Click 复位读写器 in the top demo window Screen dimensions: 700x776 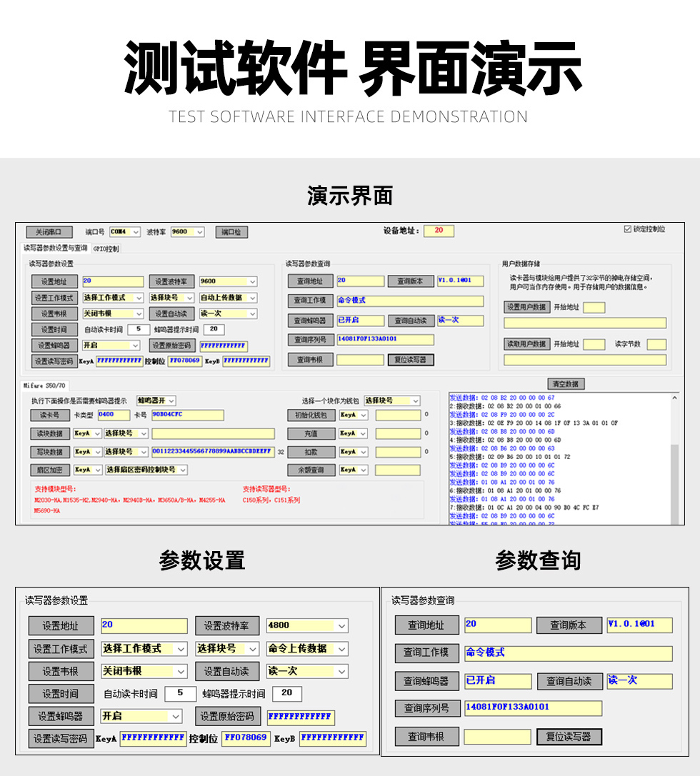[411, 360]
